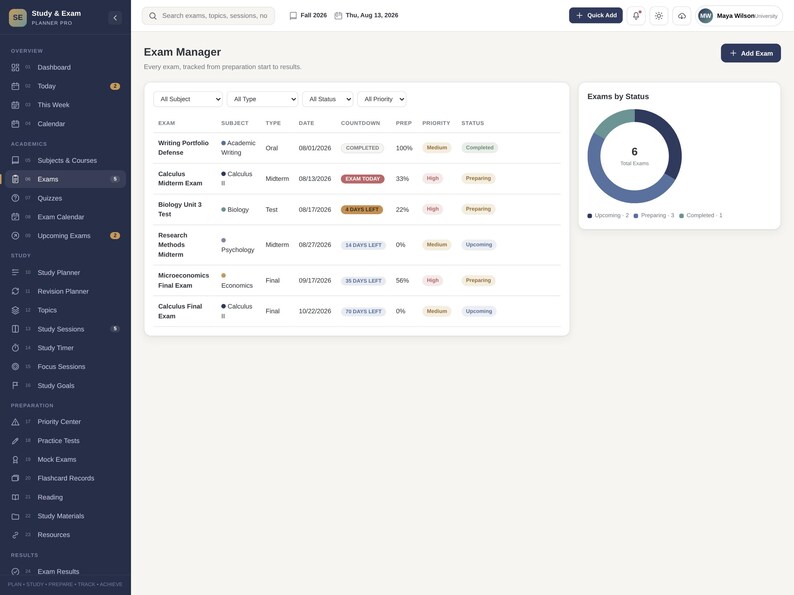Click the search exams input field
The height and width of the screenshot is (595, 794).
209,16
